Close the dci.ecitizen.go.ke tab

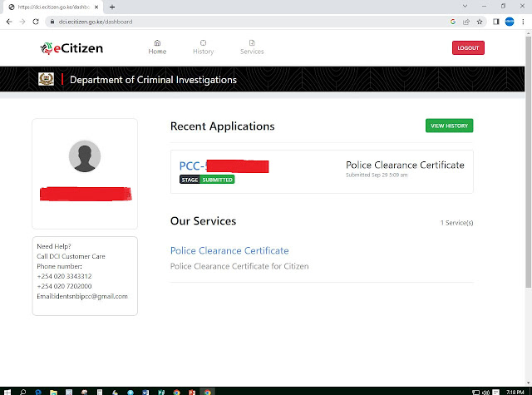(x=96, y=7)
